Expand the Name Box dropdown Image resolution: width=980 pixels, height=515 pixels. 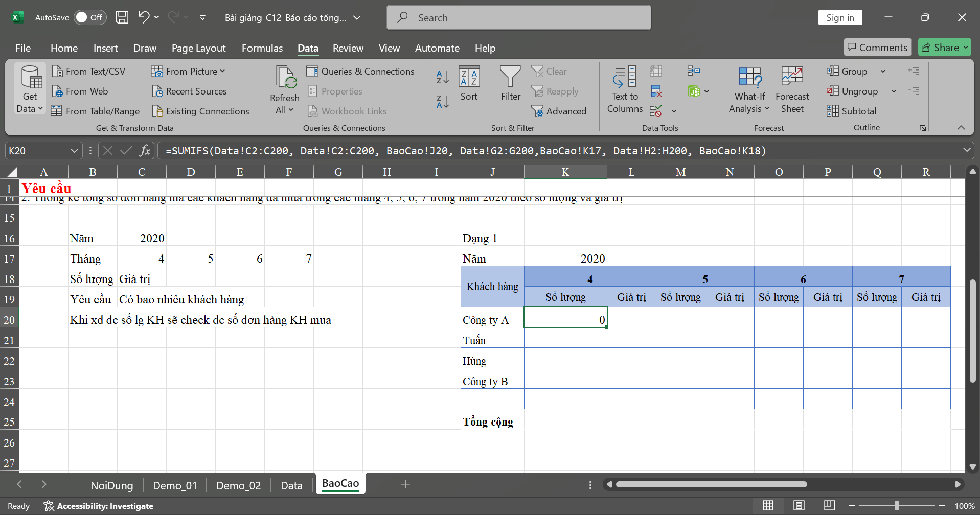74,151
